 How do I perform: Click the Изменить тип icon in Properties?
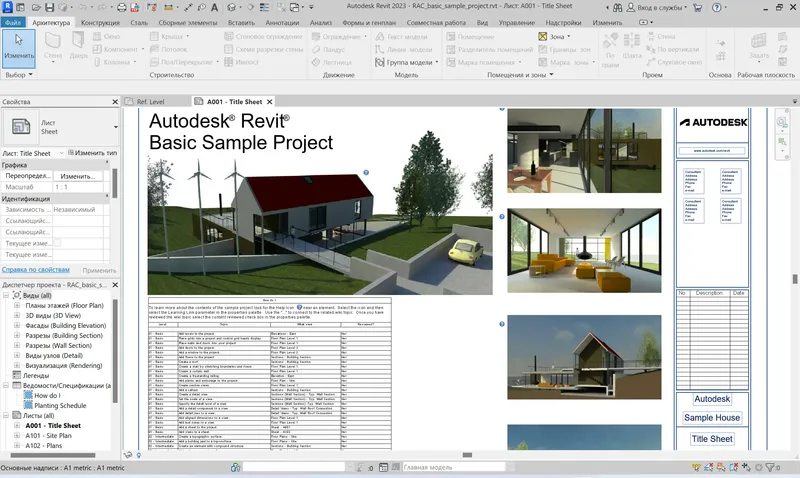[x=68, y=153]
